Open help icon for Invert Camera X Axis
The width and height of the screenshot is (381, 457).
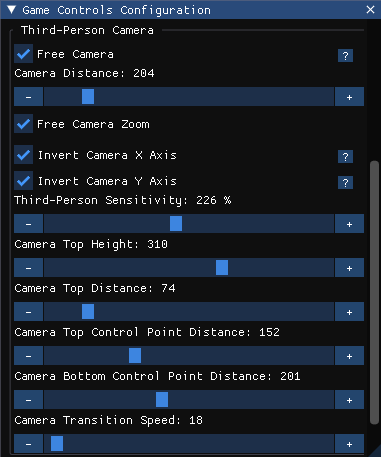tap(345, 156)
